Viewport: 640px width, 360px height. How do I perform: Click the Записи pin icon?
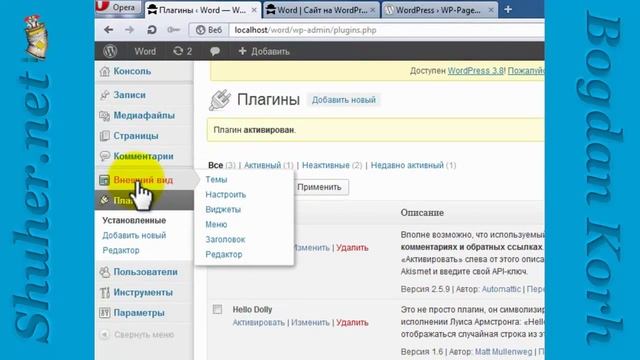pos(104,95)
